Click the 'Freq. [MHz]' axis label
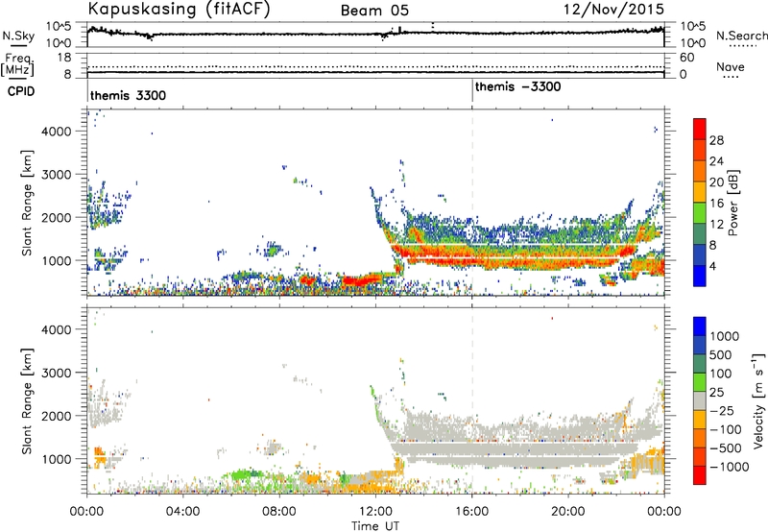 point(18,65)
